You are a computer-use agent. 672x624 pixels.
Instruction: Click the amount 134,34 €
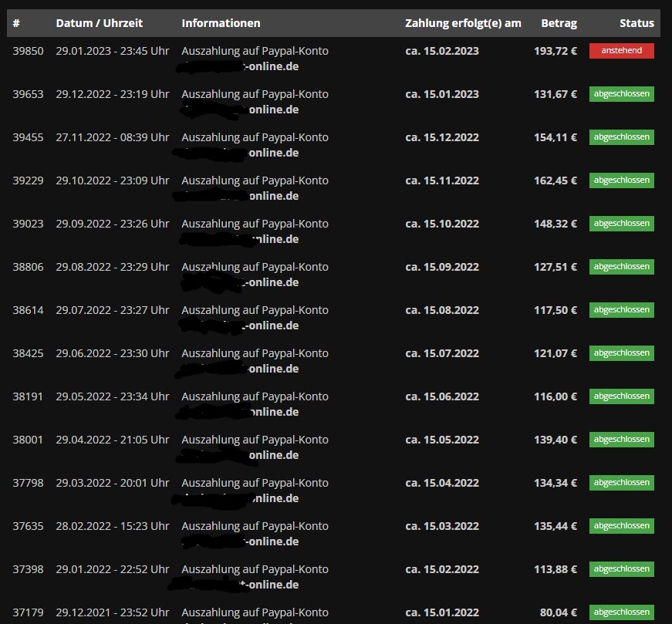[555, 483]
